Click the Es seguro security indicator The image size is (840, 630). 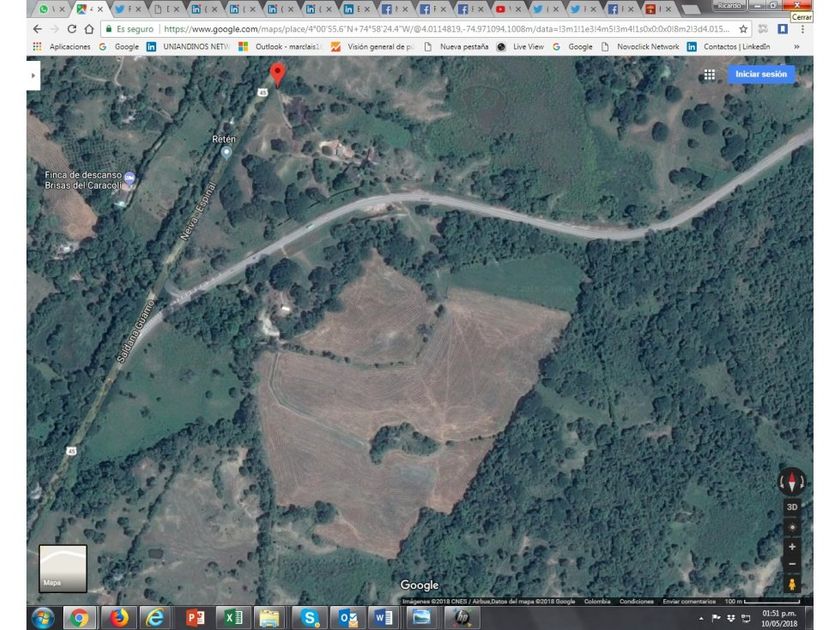(130, 29)
